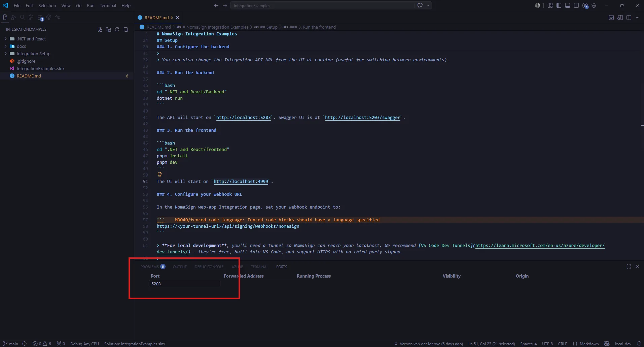Open notifications bell in status bar
The image size is (644, 347).
(x=639, y=344)
